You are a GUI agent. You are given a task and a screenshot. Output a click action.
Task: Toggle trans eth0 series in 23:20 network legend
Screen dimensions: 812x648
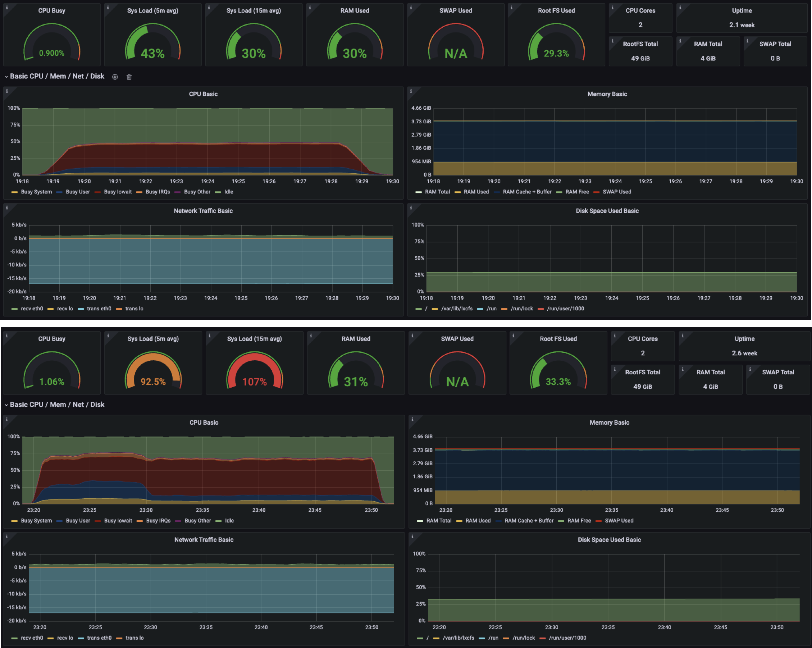(99, 638)
